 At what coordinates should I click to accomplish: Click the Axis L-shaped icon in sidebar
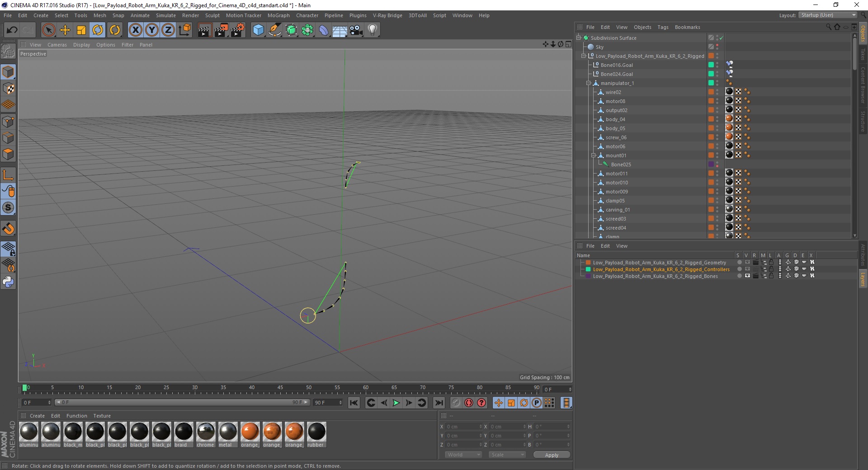tap(8, 175)
